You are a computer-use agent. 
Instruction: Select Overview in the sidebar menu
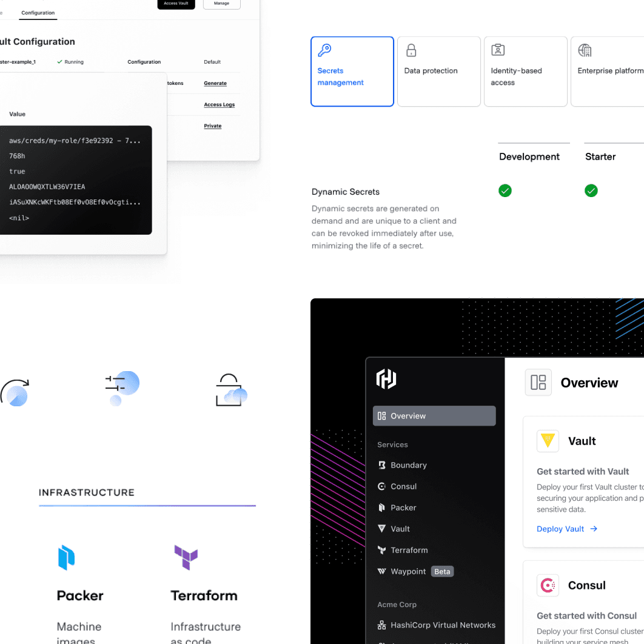pos(434,415)
